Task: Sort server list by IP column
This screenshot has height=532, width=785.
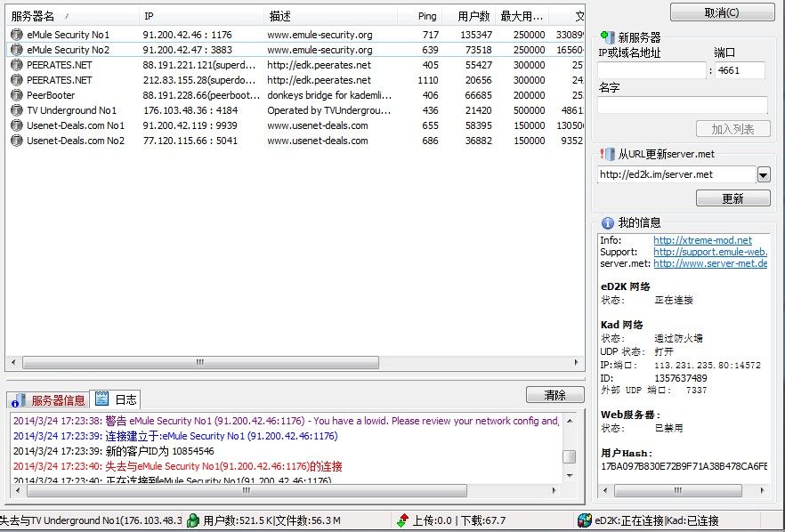Action: [201, 17]
